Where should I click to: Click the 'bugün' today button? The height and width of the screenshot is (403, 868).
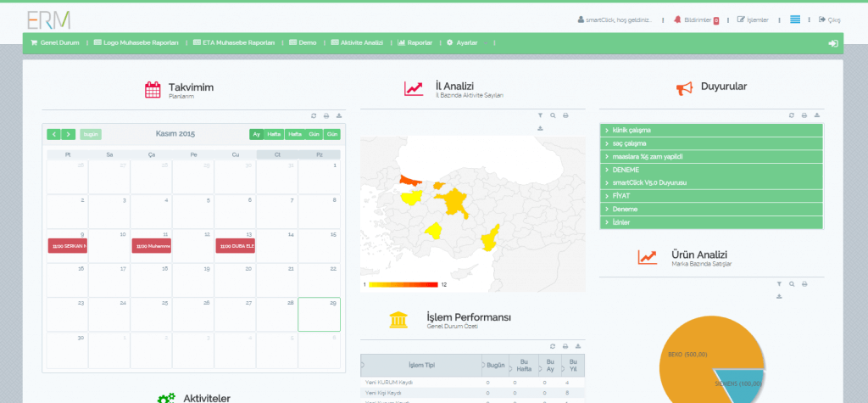(90, 134)
